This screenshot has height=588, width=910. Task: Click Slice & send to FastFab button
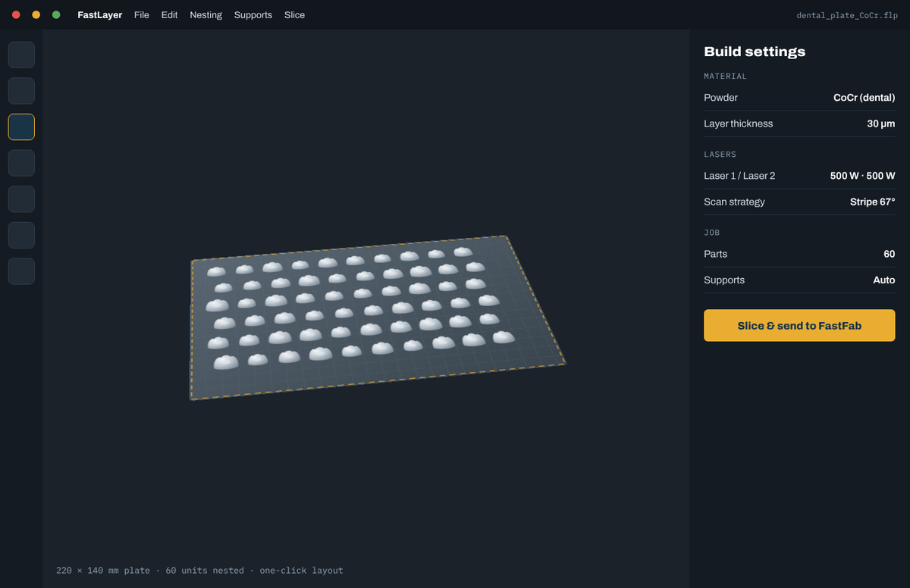pos(799,325)
